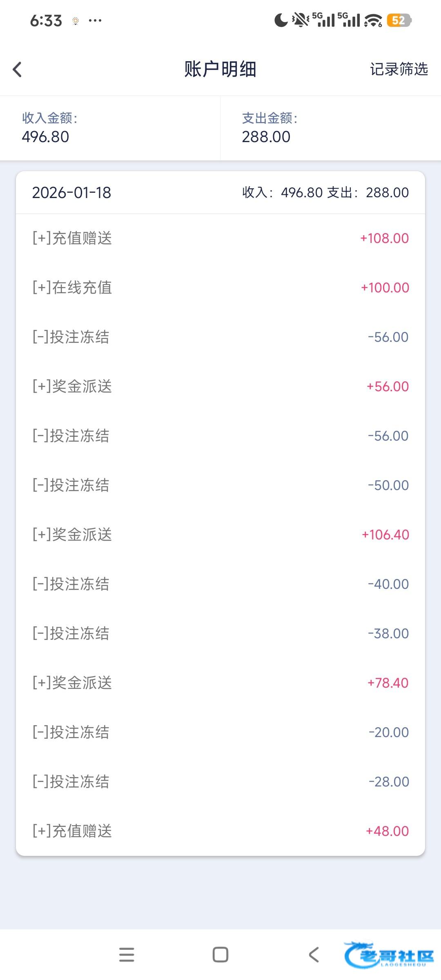Screen dimensions: 441x980
Task: Tap the 充值赠送 +48.00 entry
Action: (220, 831)
